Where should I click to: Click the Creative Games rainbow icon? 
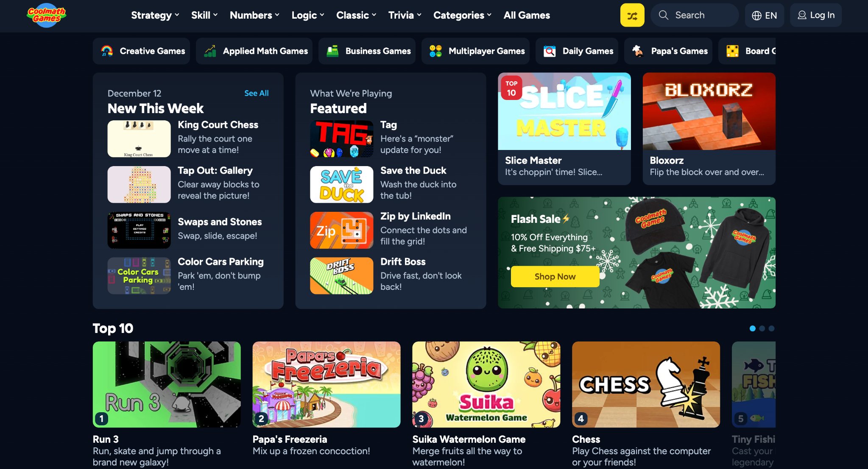pos(107,51)
